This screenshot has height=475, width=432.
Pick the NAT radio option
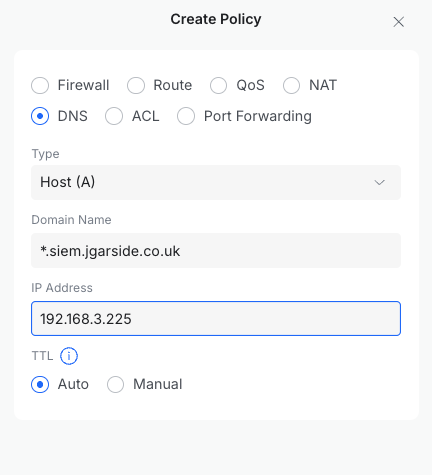(x=291, y=85)
